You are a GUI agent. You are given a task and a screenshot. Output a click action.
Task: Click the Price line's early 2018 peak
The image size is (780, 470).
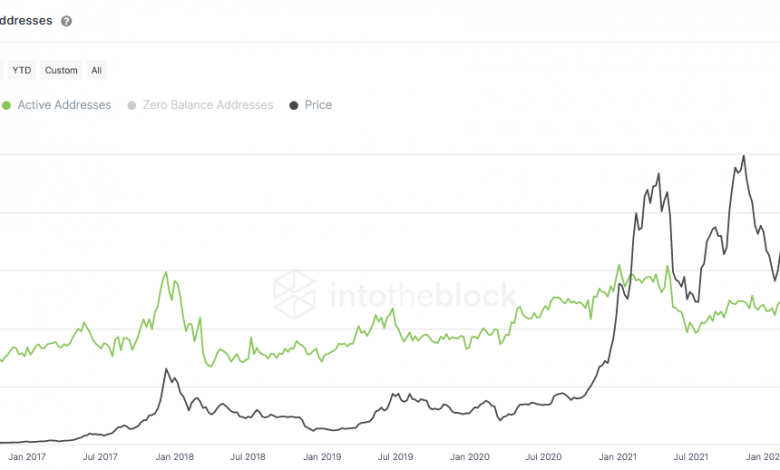167,369
